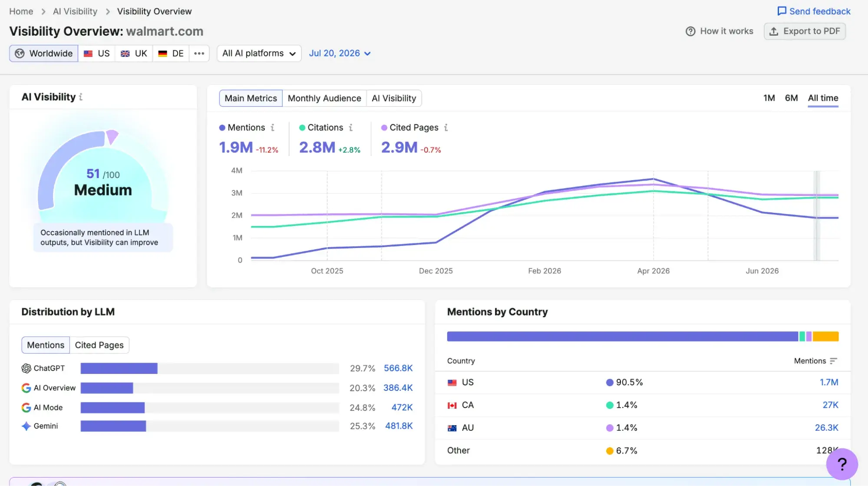Switch to the Monthly Audience tab
Image resolution: width=868 pixels, height=486 pixels.
[324, 98]
